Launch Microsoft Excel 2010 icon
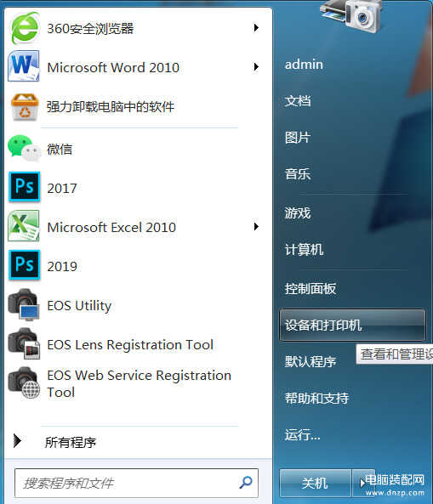Screen dimensions: 433x504 pos(24,226)
